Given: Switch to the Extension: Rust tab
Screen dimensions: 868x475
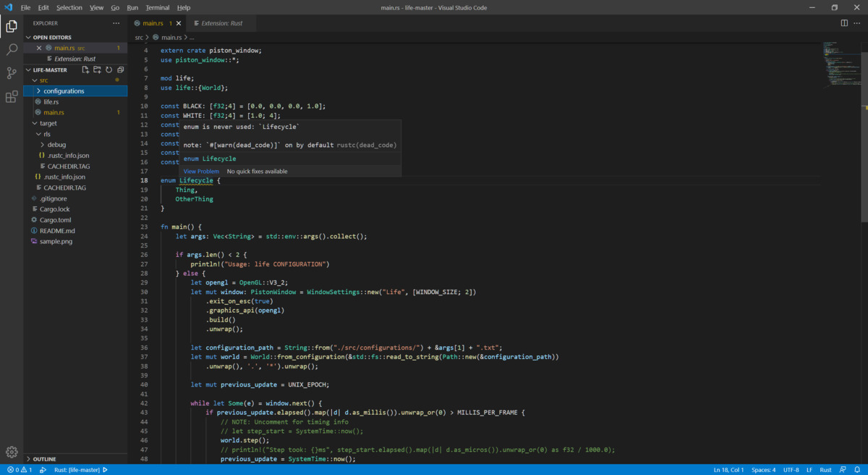Looking at the screenshot, I should click(221, 22).
